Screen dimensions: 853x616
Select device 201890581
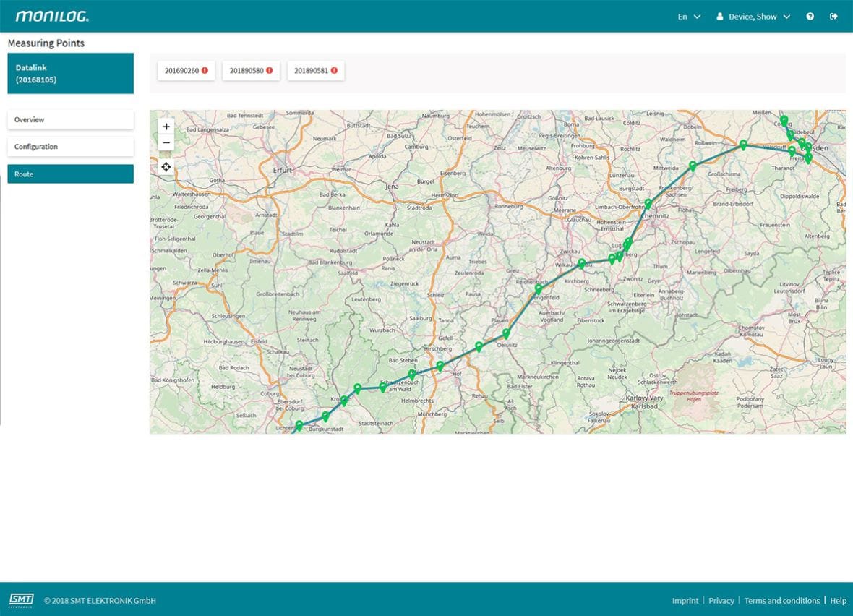(x=315, y=71)
